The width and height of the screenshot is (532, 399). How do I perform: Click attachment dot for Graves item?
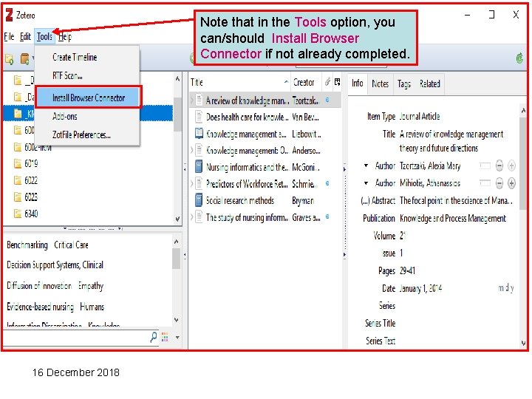pos(327,216)
